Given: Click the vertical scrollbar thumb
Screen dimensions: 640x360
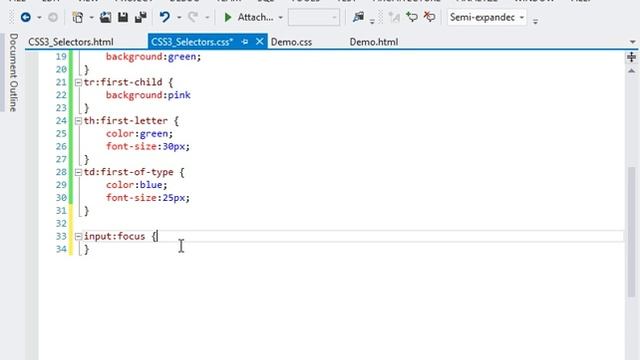Looking at the screenshot, I should tap(631, 232).
